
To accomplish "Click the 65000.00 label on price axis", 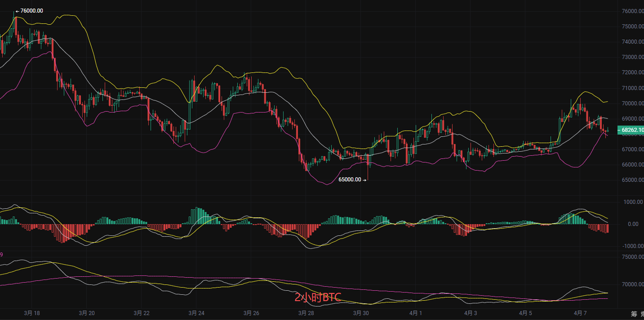I will coord(632,180).
